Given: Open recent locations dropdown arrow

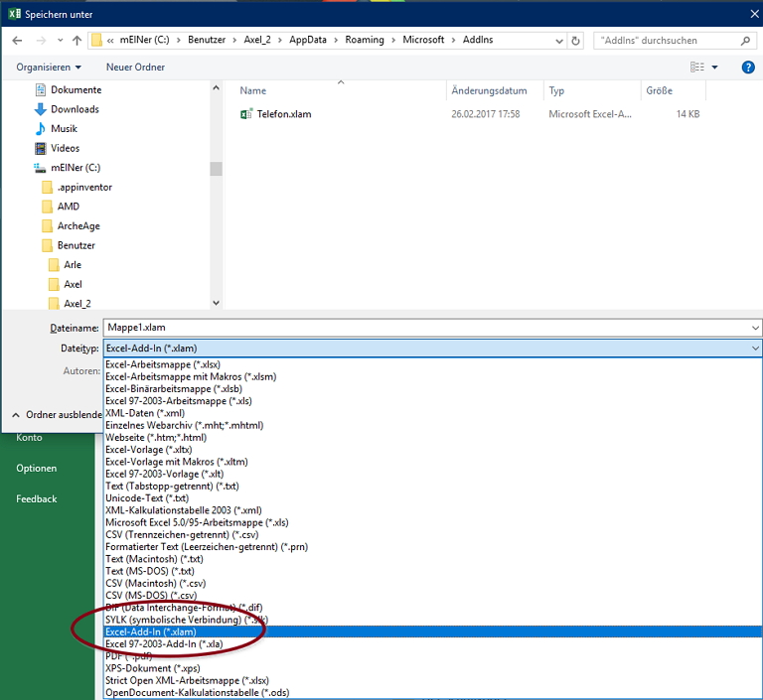Looking at the screenshot, I should click(x=60, y=41).
